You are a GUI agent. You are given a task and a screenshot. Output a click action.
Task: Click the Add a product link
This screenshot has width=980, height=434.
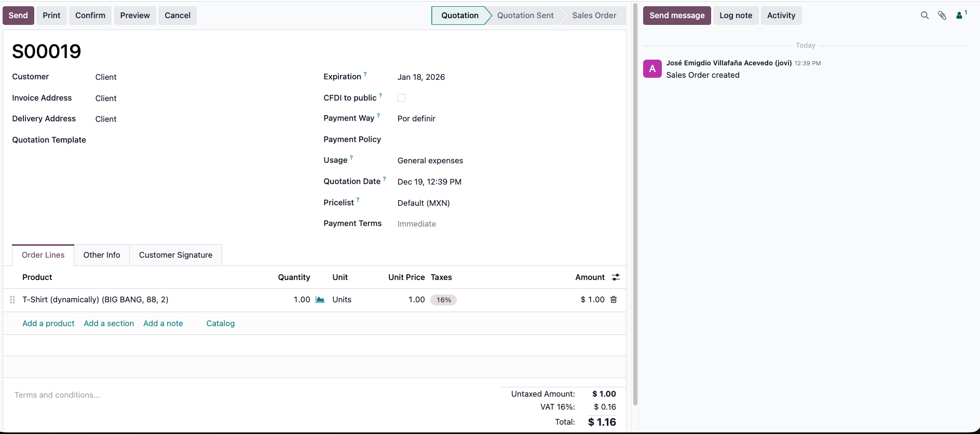[x=48, y=324]
